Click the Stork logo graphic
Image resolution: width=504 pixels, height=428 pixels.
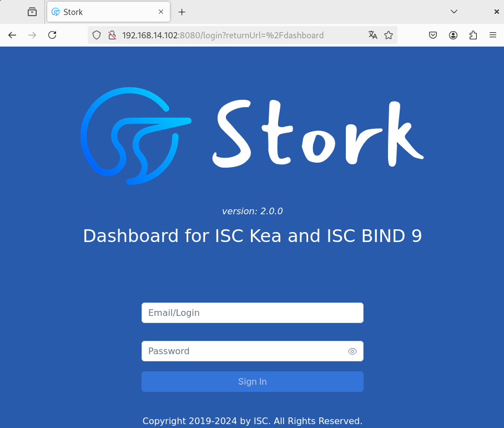tap(136, 135)
